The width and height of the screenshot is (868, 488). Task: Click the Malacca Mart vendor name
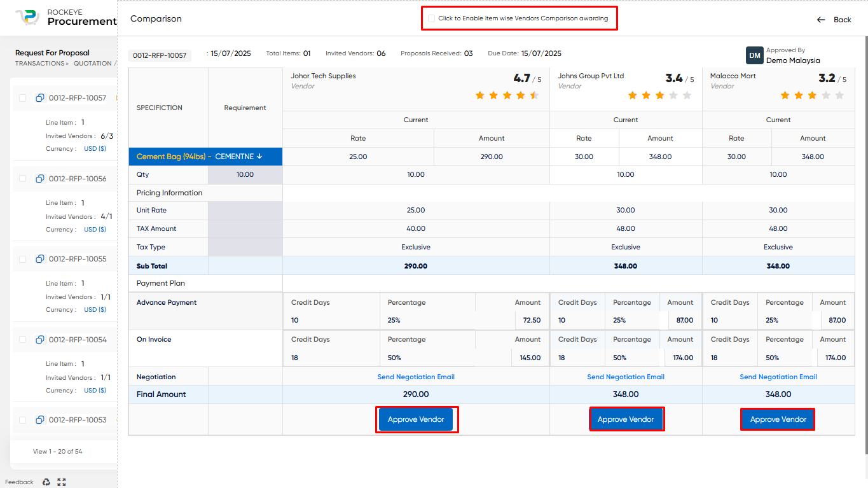click(x=733, y=76)
